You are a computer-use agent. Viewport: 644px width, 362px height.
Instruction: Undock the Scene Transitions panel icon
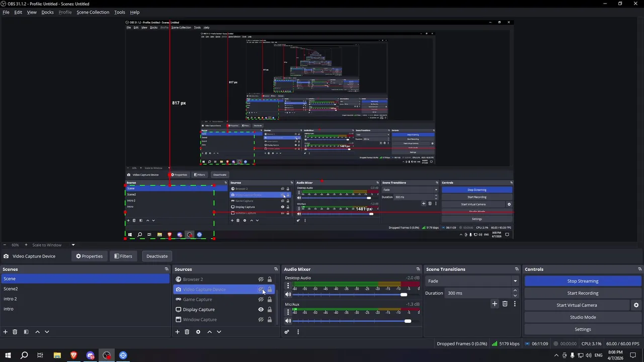[x=517, y=269]
